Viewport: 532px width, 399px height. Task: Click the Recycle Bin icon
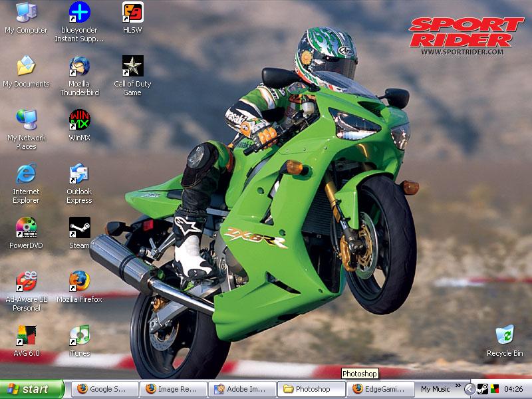505,336
